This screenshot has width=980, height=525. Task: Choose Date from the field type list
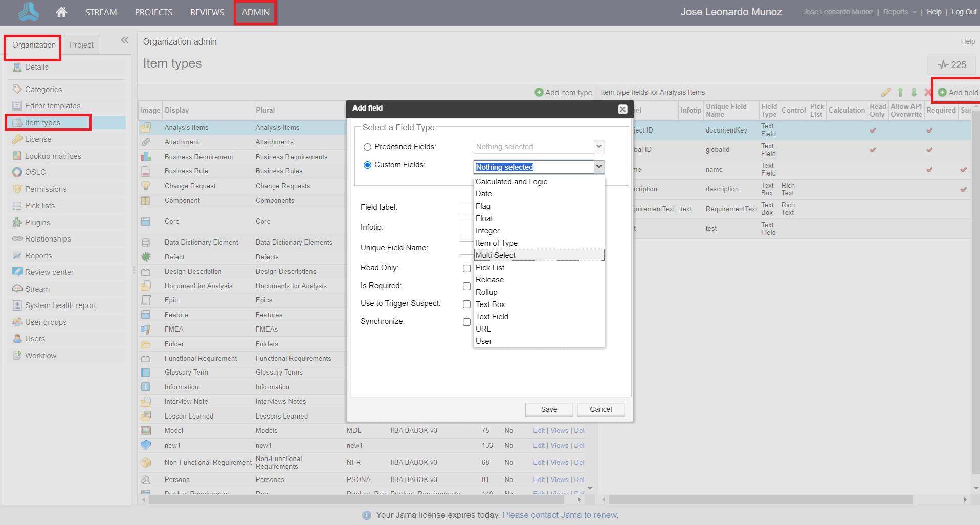pyautogui.click(x=539, y=194)
